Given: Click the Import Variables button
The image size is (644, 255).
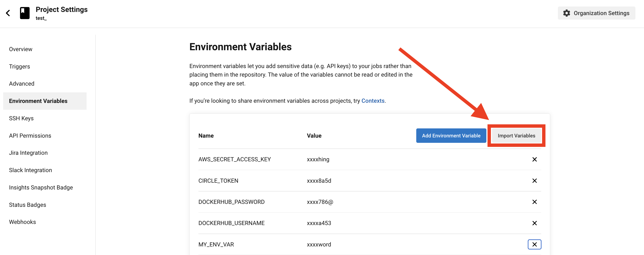Looking at the screenshot, I should (516, 136).
